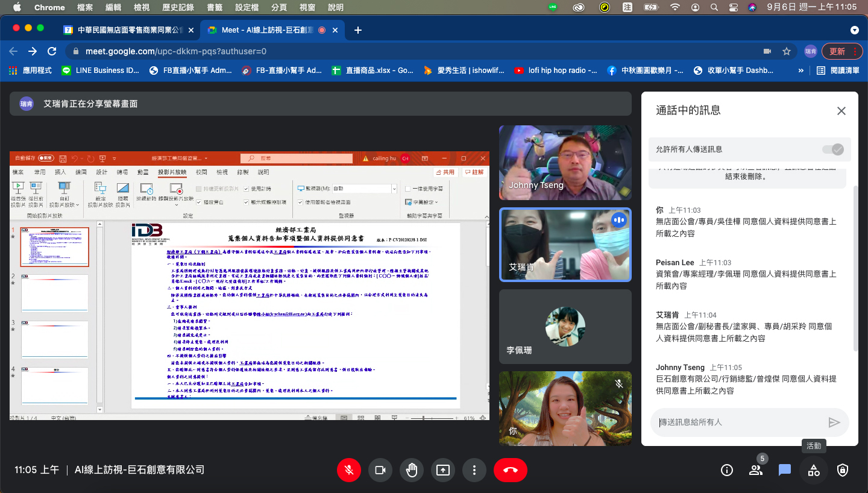868x493 pixels.
Task: Turn on the camera in Meet
Action: (x=380, y=470)
